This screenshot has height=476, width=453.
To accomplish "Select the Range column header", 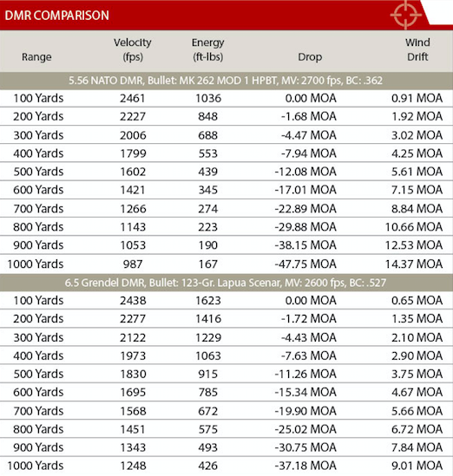I will (36, 56).
